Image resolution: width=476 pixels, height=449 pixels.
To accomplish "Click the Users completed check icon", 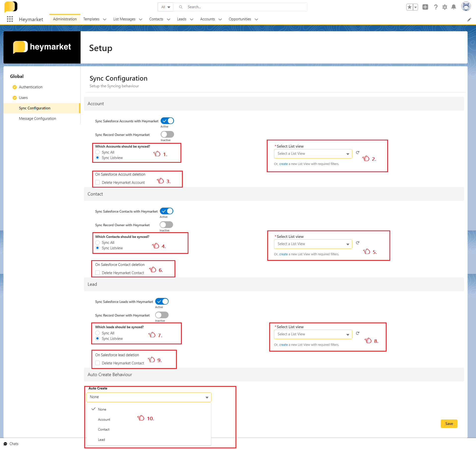I will coord(15,98).
